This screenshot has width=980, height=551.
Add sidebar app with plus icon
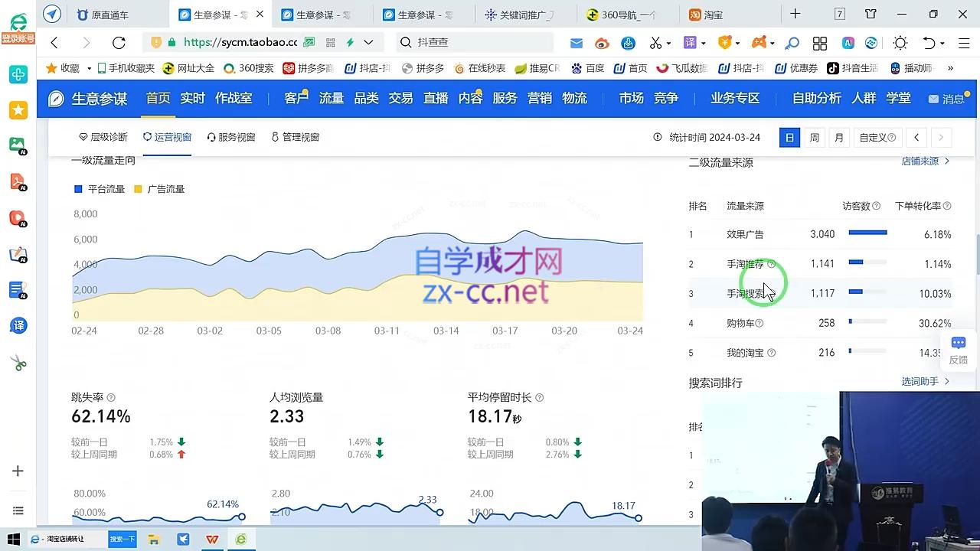pos(18,471)
